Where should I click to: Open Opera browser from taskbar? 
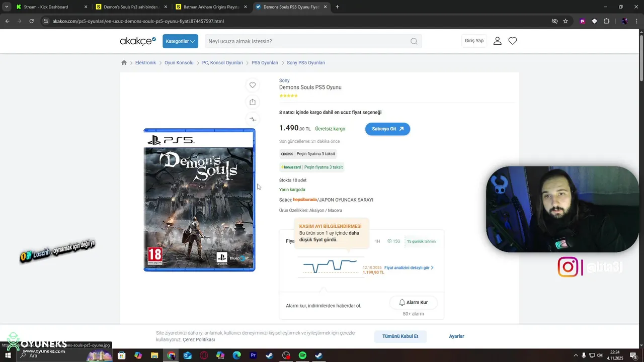click(x=204, y=355)
